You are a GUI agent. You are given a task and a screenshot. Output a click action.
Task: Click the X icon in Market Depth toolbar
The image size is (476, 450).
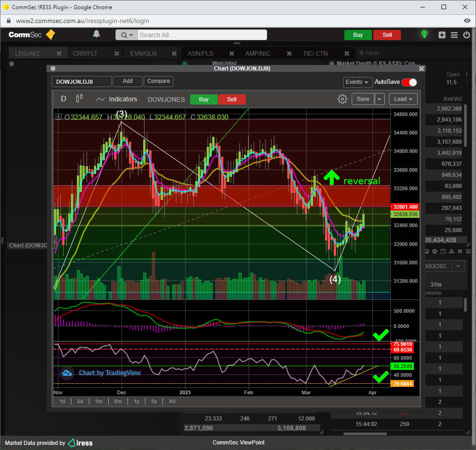[460, 251]
